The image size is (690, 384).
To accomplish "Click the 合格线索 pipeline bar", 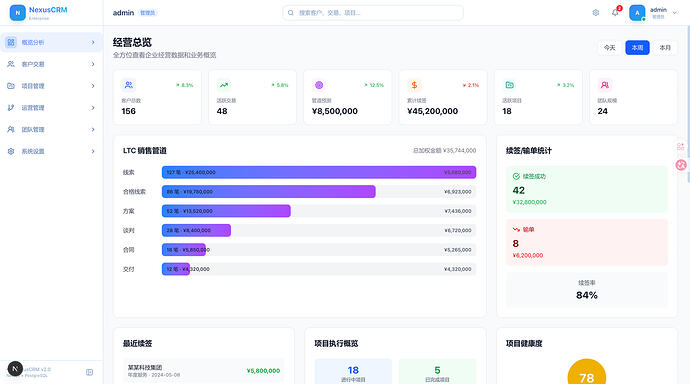I will point(268,192).
